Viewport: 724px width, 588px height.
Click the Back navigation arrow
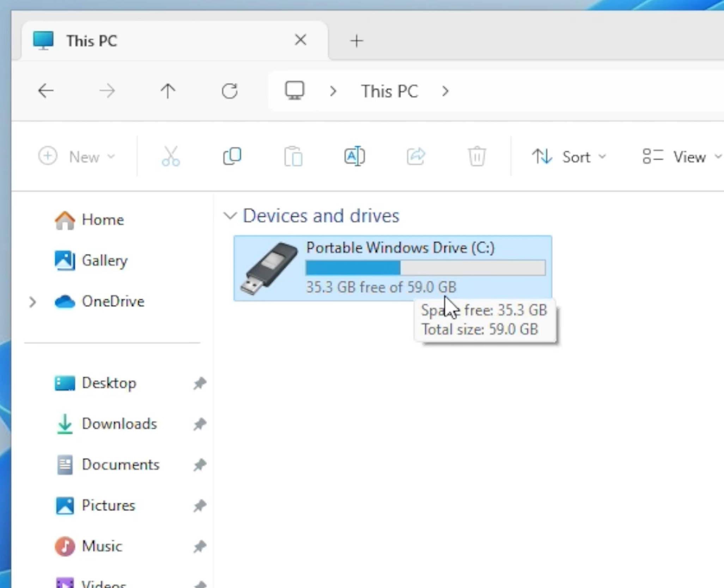point(46,91)
